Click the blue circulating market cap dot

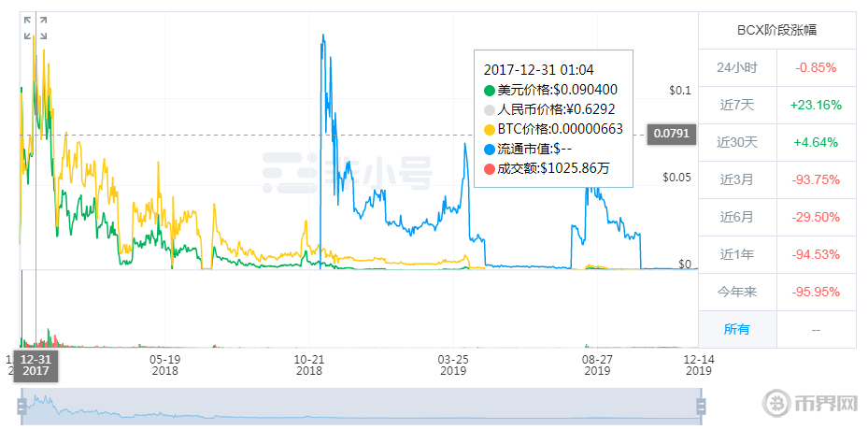point(490,149)
